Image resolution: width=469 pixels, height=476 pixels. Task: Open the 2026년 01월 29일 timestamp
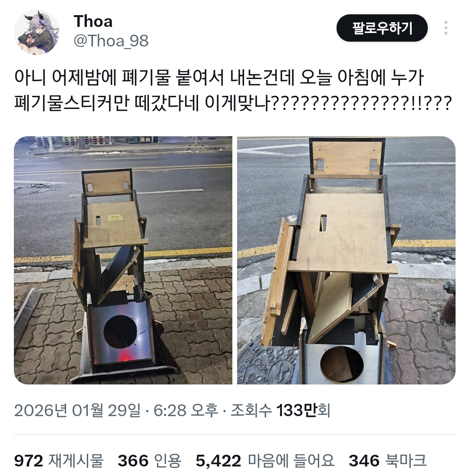(77, 410)
